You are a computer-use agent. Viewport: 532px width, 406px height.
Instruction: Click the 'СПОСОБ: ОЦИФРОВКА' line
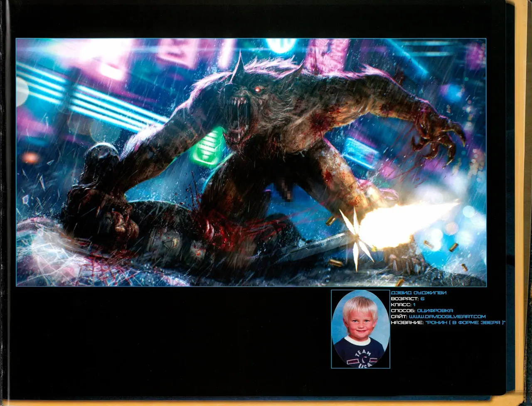(x=422, y=310)
